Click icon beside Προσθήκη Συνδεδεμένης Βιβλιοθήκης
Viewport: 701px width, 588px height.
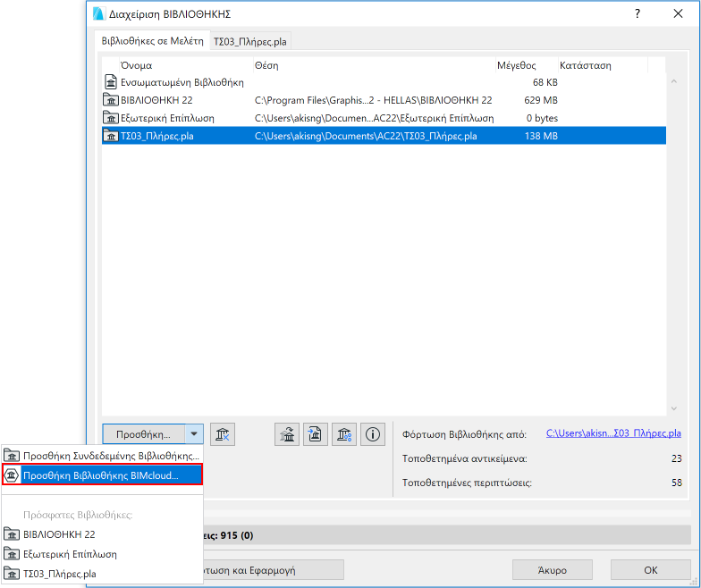coord(12,456)
